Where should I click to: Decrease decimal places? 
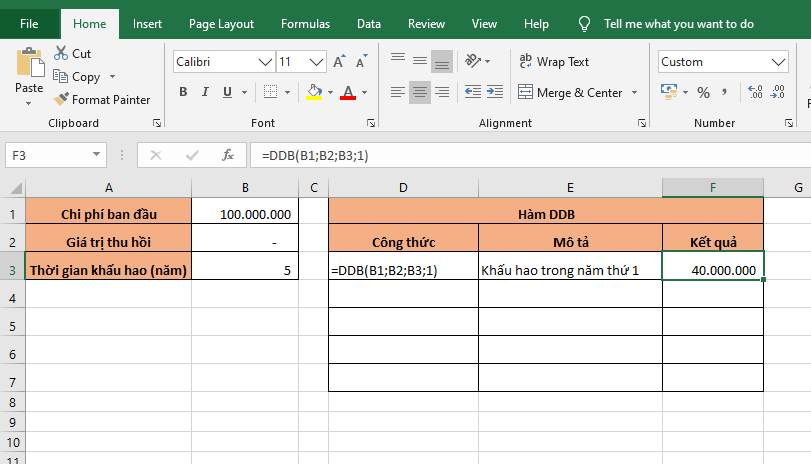(x=777, y=93)
